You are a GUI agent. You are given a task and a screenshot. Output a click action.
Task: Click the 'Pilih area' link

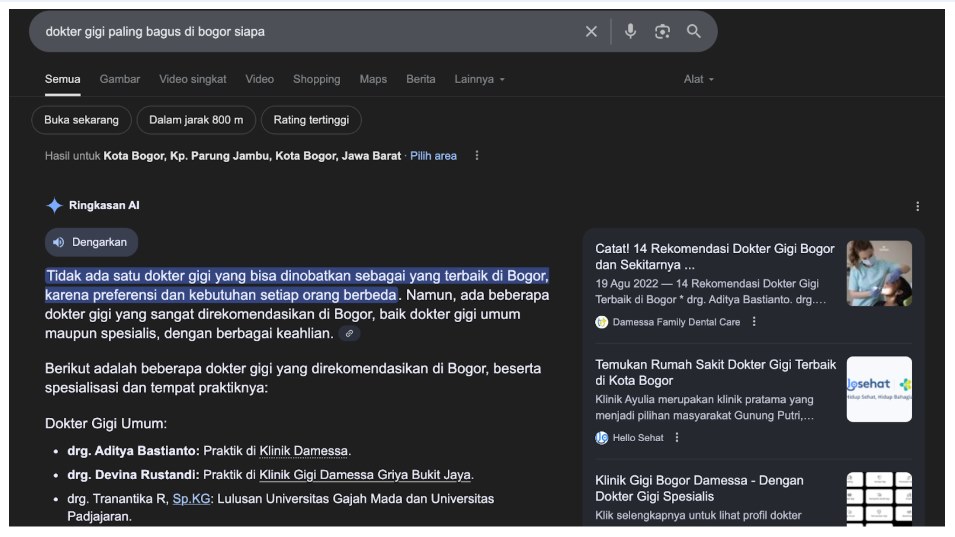click(x=433, y=156)
